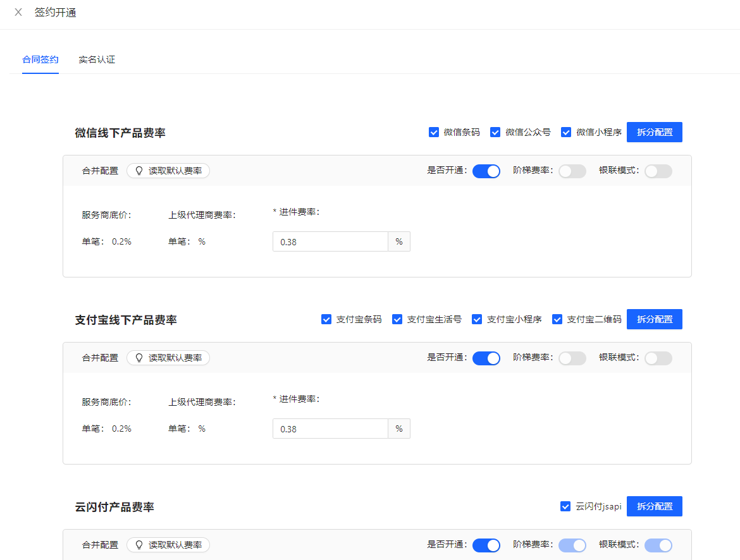740x560 pixels.
Task: Click 读取默认费率 in the 支付宝 section
Action: pos(168,358)
